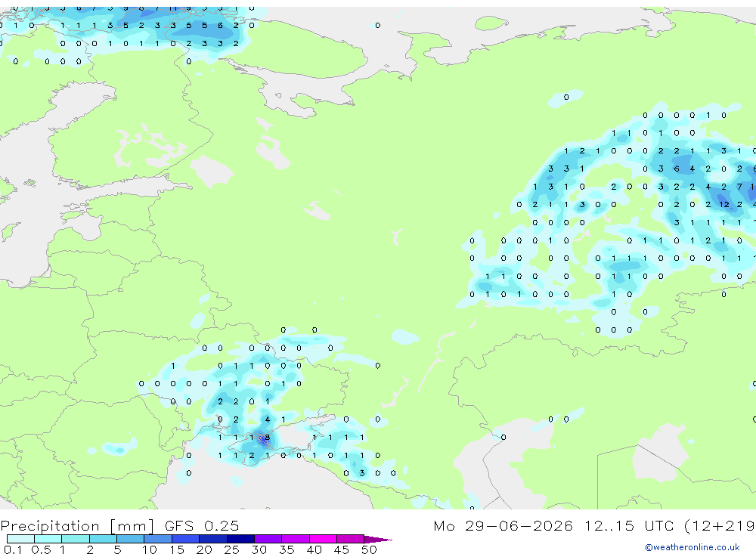
Task: Click the 'GFS 0.25' model label
Action: (202, 525)
